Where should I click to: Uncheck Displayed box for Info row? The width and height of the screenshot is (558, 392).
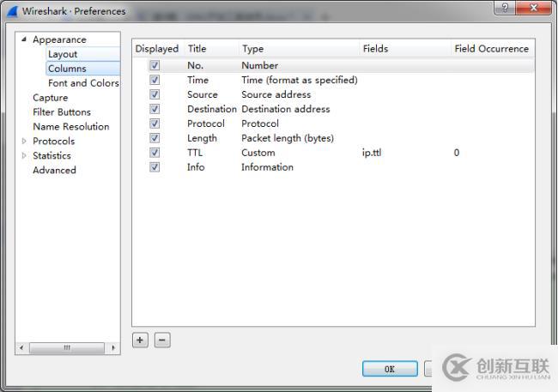[x=155, y=167]
